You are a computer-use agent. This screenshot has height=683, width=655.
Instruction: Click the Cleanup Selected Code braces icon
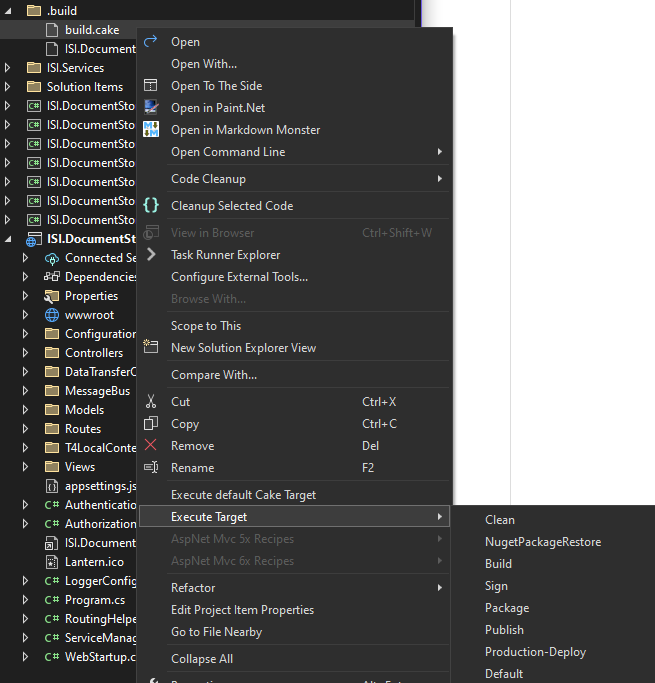(x=151, y=206)
